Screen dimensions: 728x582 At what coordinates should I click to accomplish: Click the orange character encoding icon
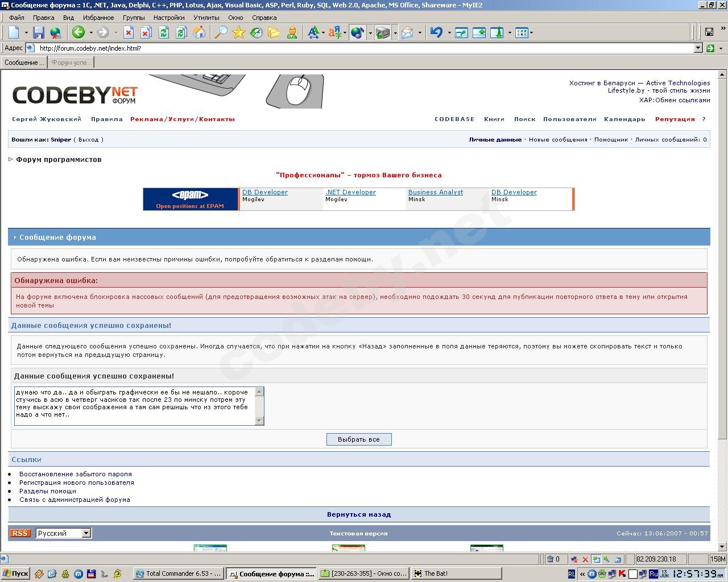[334, 32]
